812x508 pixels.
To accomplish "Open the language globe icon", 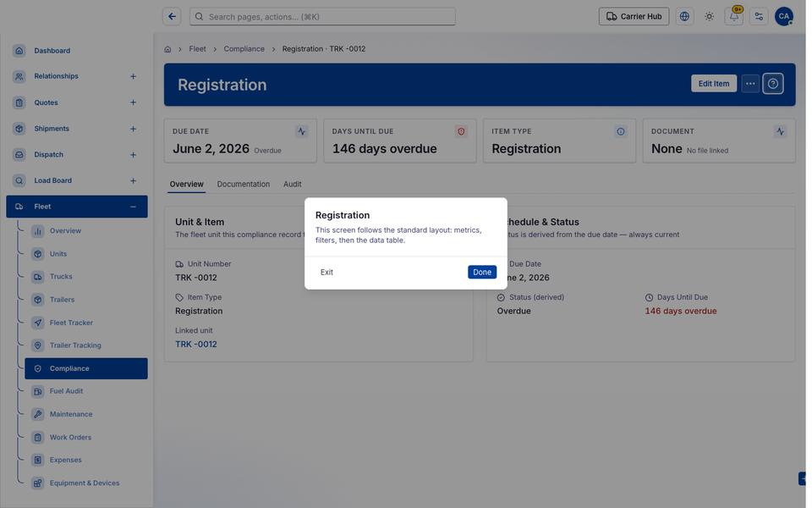I will point(684,17).
